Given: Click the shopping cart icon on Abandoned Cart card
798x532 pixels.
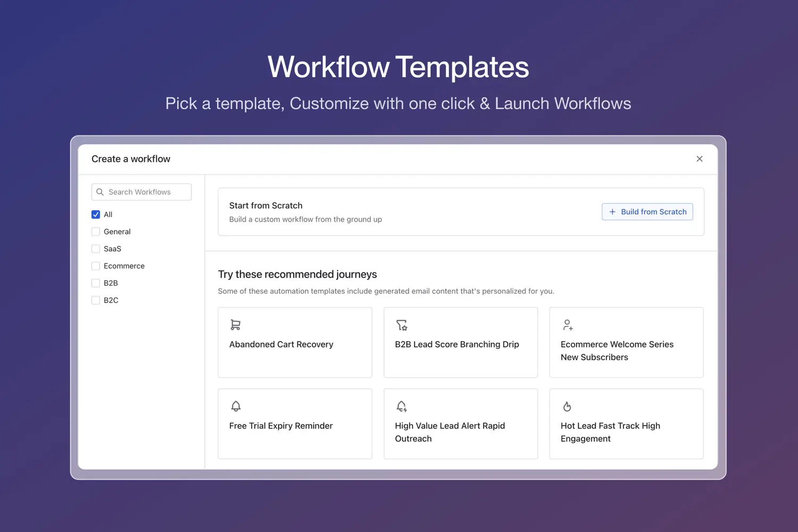Looking at the screenshot, I should tap(235, 325).
